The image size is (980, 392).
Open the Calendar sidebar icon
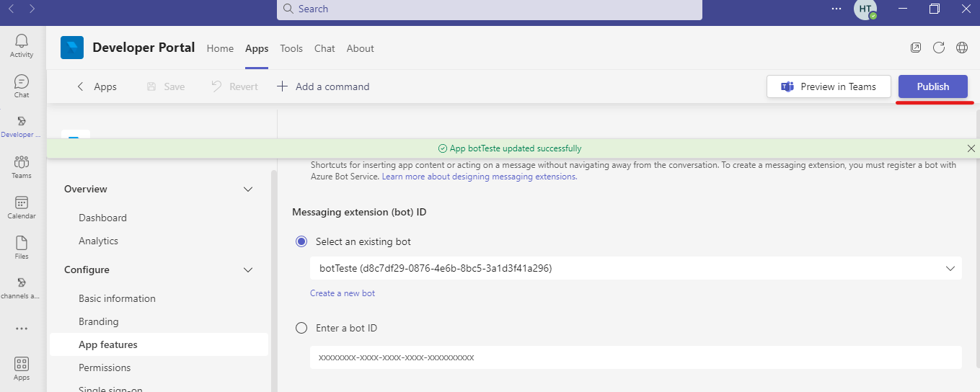tap(22, 207)
